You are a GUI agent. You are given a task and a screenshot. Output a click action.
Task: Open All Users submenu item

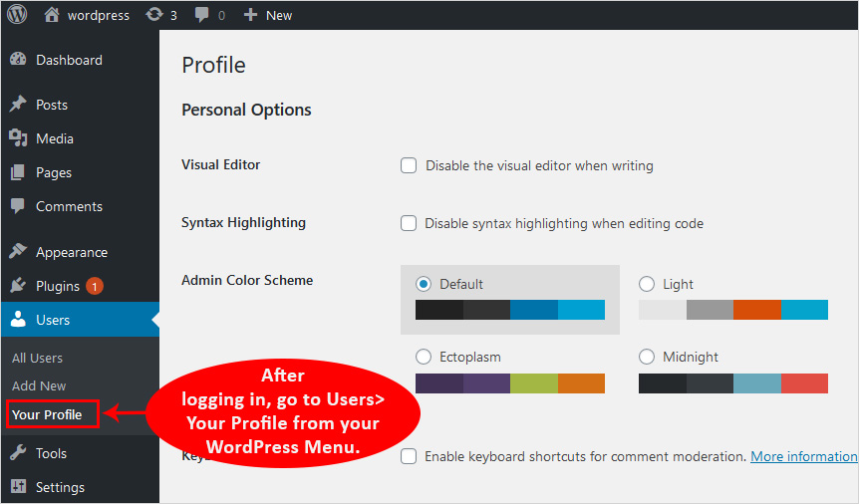point(37,358)
